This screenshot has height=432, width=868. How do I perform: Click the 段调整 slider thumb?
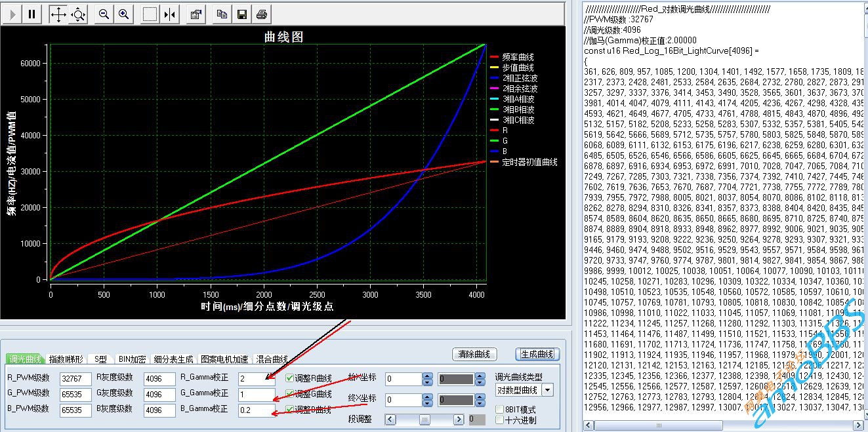point(424,420)
